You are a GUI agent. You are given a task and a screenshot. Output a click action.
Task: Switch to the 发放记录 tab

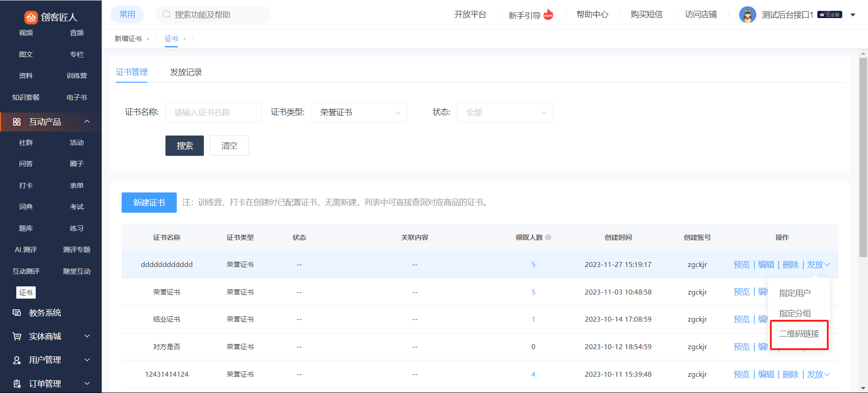tap(186, 72)
